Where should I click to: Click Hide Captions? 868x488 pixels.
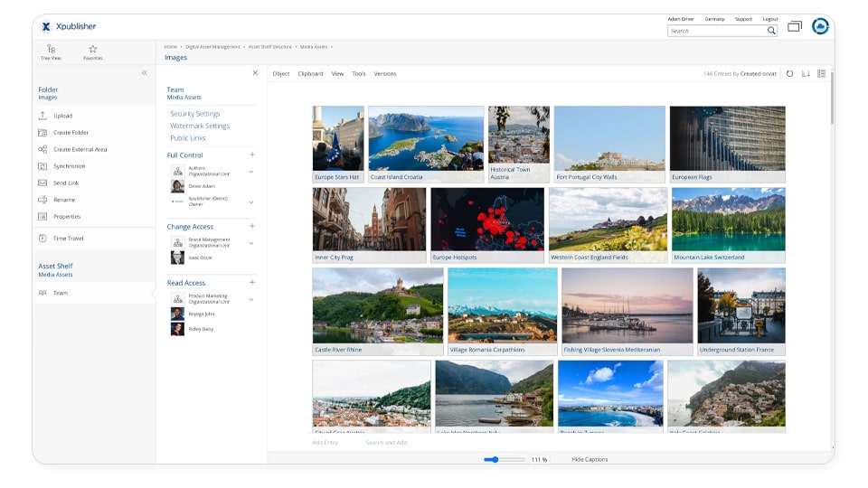coord(590,459)
